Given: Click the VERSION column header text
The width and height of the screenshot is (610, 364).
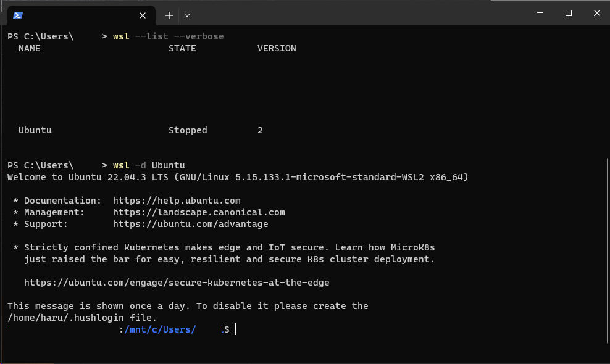Looking at the screenshot, I should point(277,48).
